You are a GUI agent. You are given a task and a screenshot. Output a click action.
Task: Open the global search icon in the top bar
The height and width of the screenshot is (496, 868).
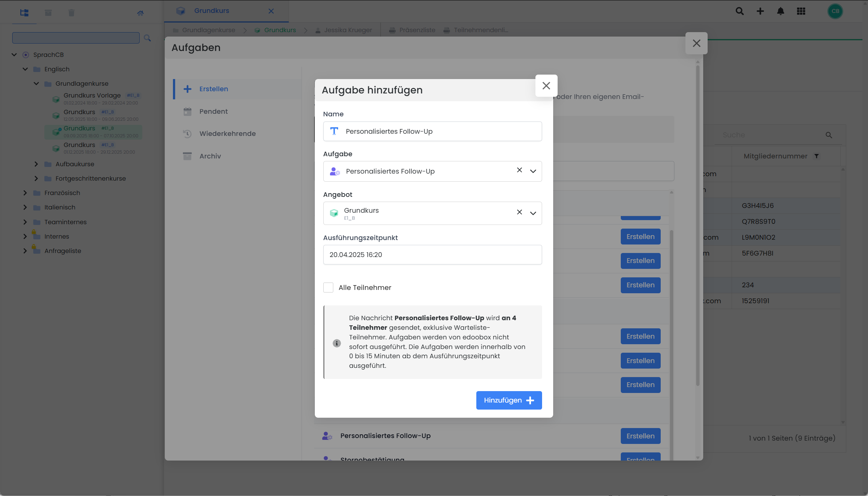[x=739, y=11]
